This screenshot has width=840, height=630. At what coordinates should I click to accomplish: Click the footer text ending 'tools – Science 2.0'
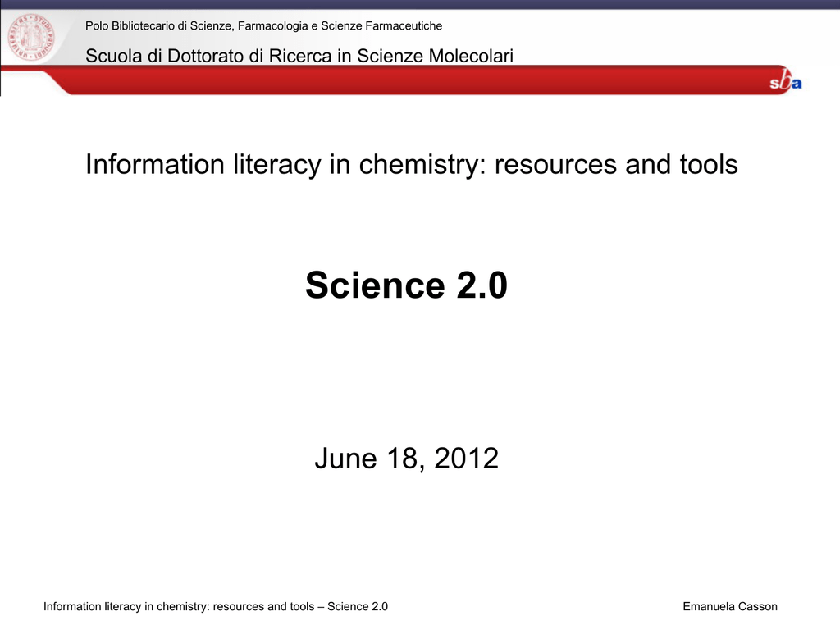216,606
